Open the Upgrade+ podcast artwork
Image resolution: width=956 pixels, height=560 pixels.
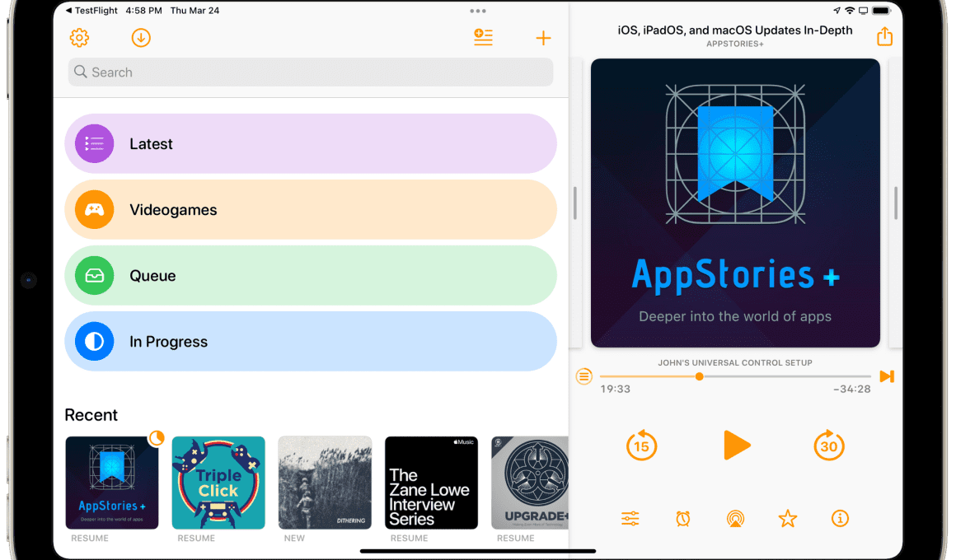click(530, 483)
